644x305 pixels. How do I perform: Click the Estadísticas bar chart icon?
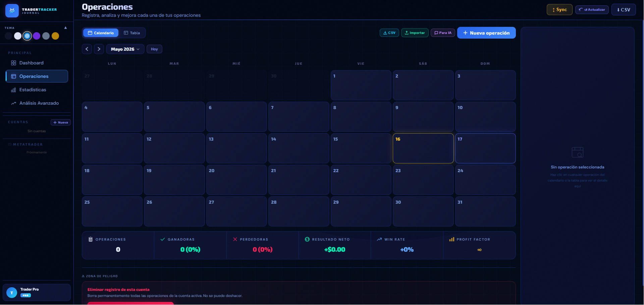click(13, 90)
